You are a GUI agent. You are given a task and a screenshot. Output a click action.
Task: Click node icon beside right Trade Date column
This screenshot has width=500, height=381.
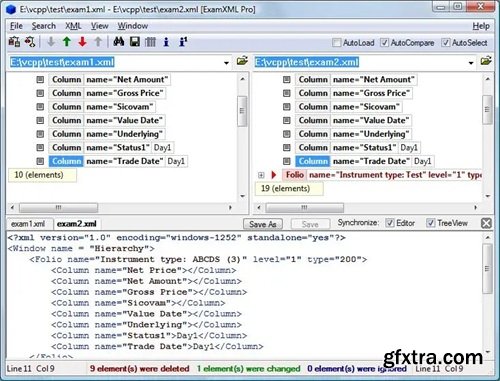pyautogui.click(x=287, y=161)
